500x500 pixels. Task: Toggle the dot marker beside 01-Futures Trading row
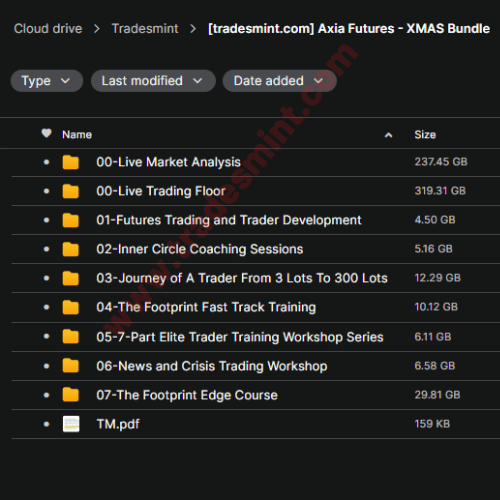(x=46, y=220)
